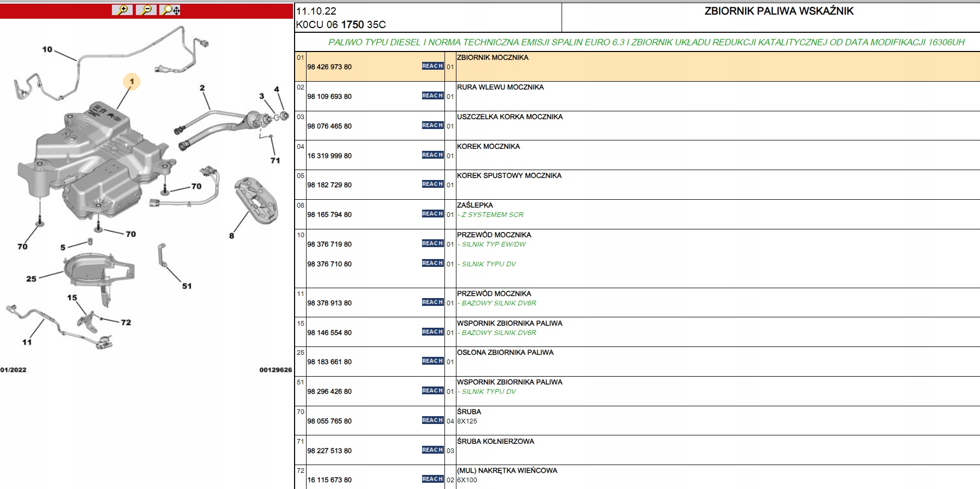This screenshot has width=980, height=489.
Task: Open the REACH badge for 98 378 913 80
Action: pyautogui.click(x=432, y=302)
